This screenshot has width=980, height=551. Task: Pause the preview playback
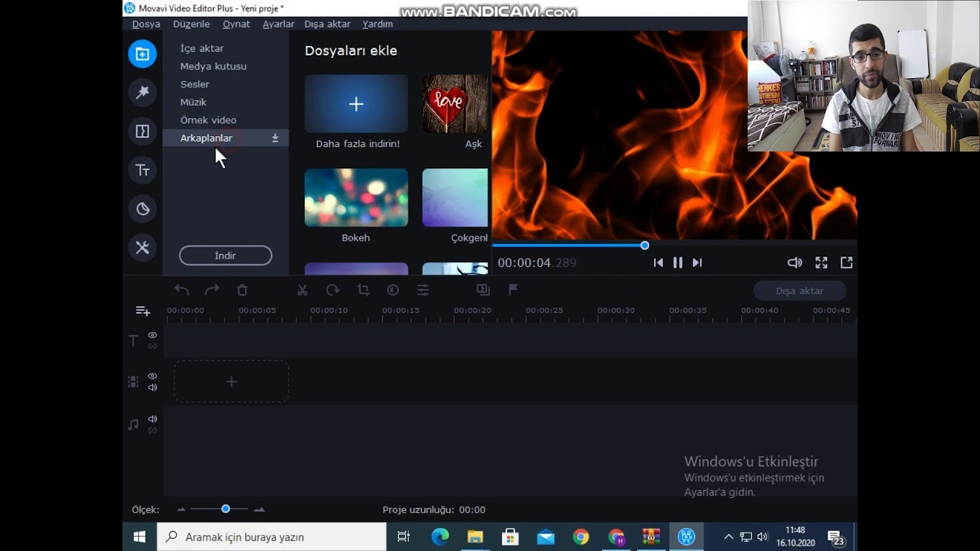(x=678, y=262)
